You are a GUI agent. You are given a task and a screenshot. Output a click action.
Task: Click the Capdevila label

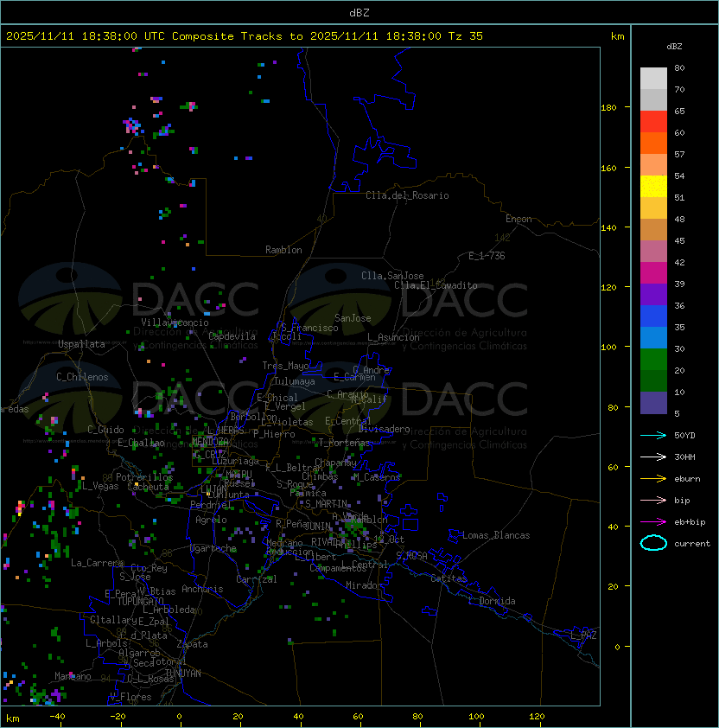(x=232, y=336)
